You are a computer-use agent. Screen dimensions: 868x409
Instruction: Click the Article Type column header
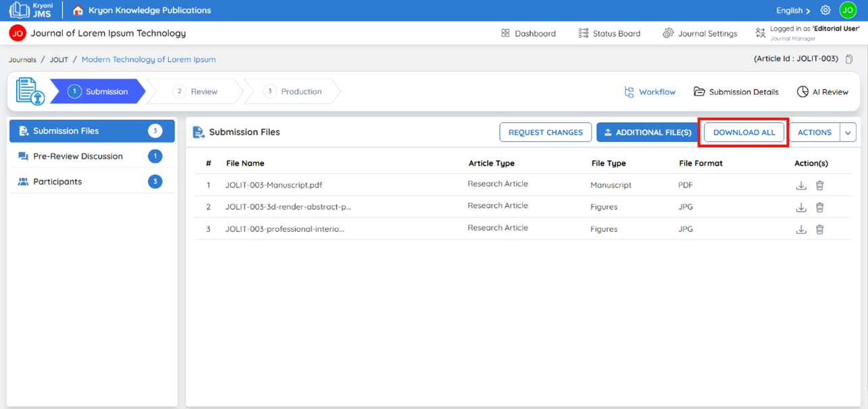tap(492, 163)
